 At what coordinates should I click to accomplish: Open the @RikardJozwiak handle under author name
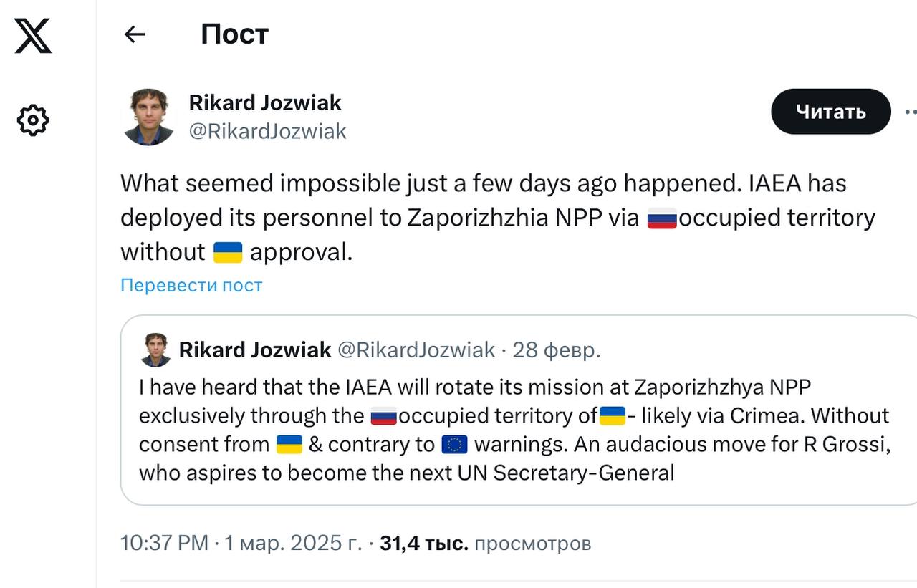[268, 131]
